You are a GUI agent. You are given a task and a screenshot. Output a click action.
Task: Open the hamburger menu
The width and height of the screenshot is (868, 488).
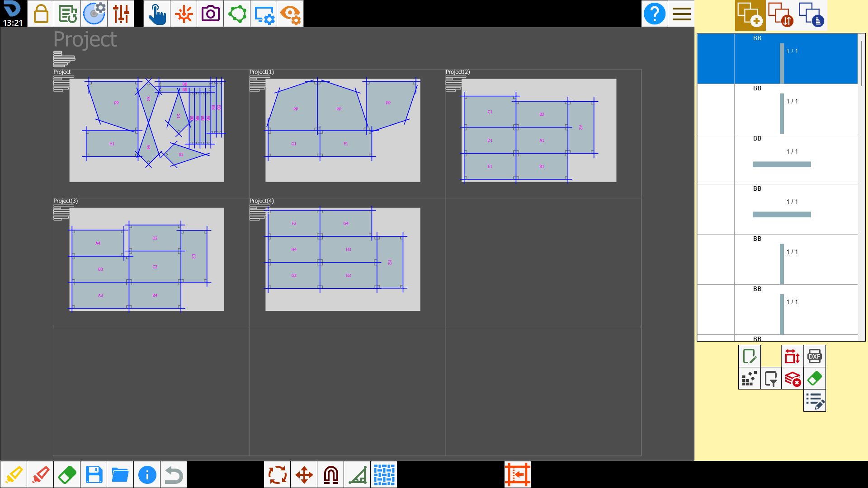click(x=681, y=14)
